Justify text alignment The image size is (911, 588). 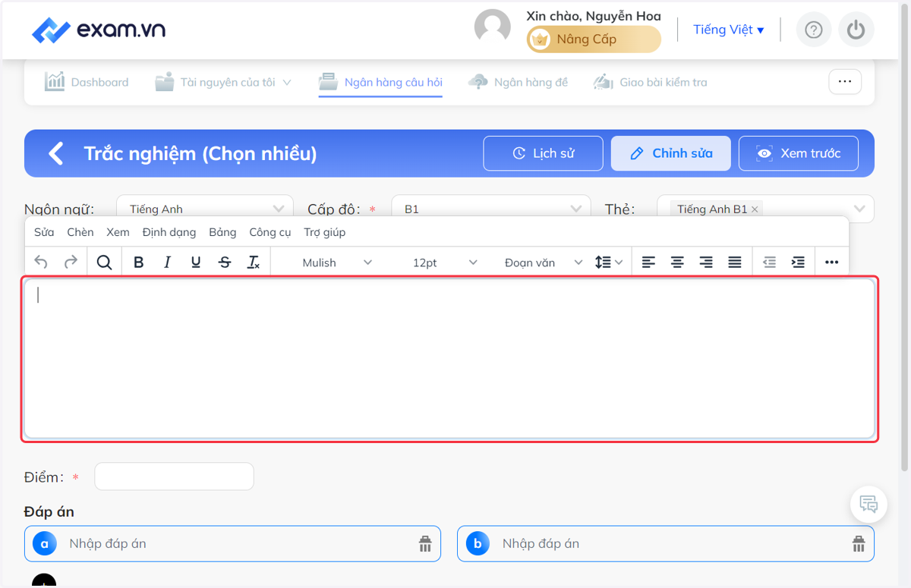[735, 263]
